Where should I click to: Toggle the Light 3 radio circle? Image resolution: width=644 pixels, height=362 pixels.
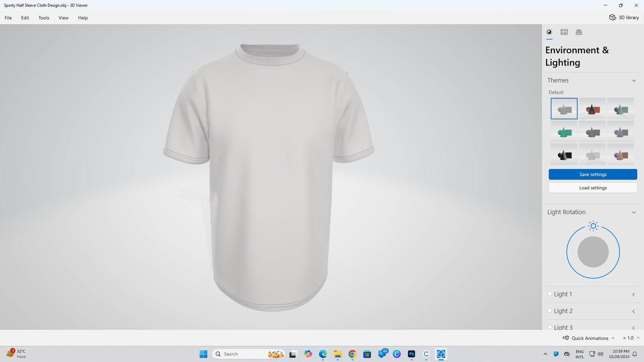tap(550, 327)
